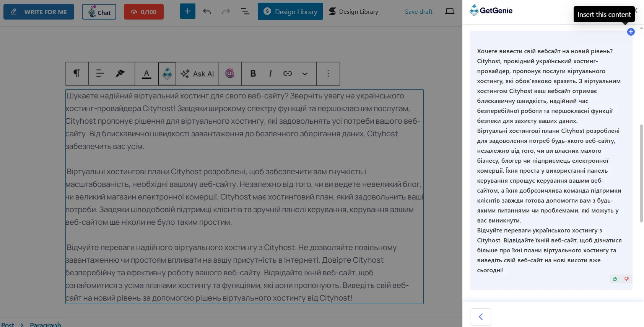Image resolution: width=644 pixels, height=327 pixels.
Task: Open the document overview list icon
Action: [245, 11]
